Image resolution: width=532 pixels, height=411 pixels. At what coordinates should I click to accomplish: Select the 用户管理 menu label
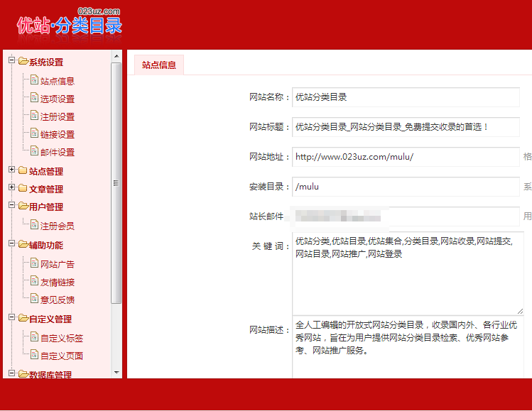46,207
